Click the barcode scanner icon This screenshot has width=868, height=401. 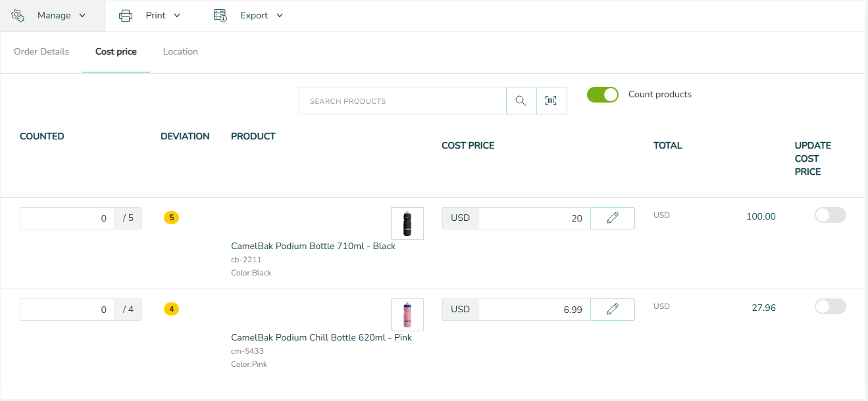551,101
